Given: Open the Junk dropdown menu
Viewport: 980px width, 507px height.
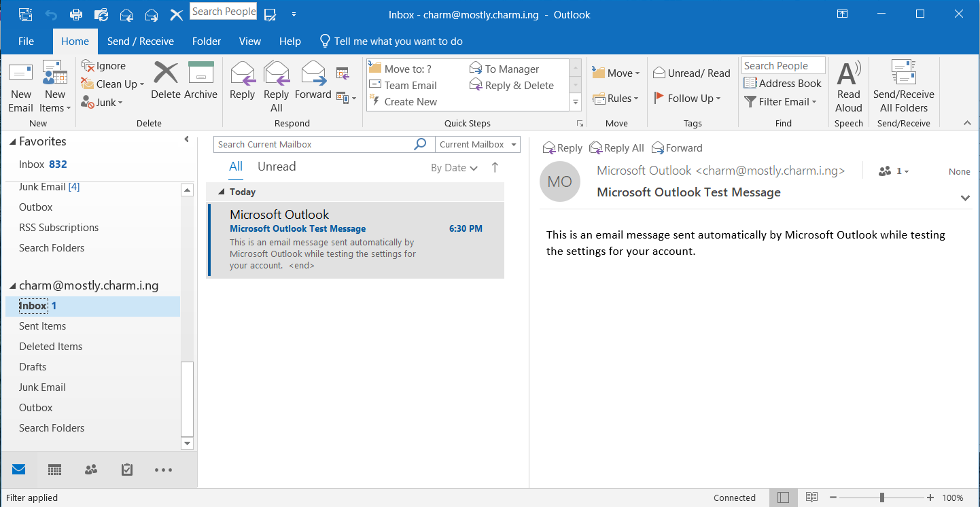Looking at the screenshot, I should [102, 102].
